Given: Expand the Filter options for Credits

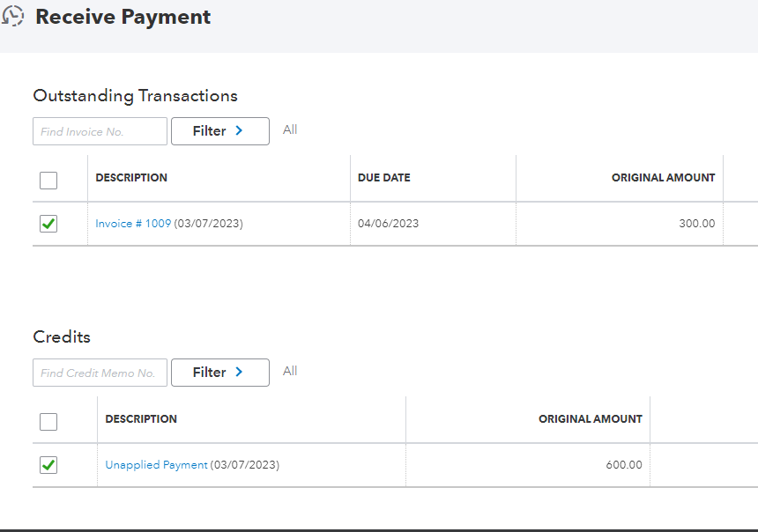Looking at the screenshot, I should tap(219, 373).
